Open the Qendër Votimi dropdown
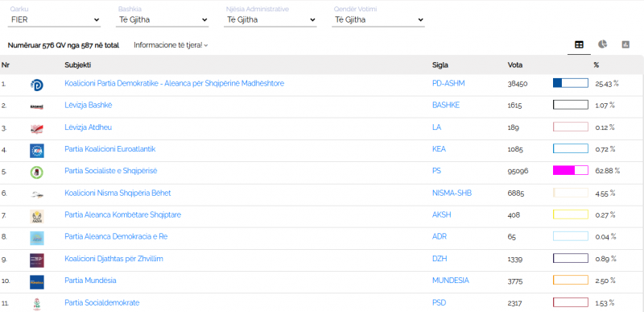The height and width of the screenshot is (312, 644). coord(378,19)
